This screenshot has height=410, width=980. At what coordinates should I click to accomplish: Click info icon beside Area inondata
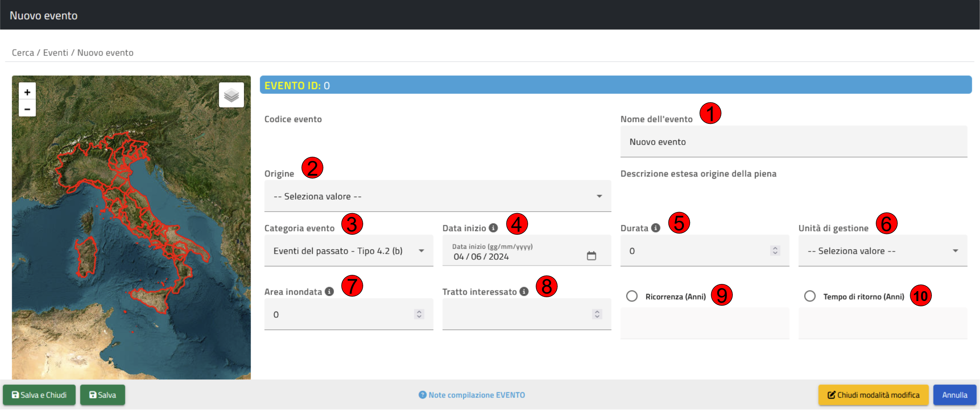tap(329, 292)
